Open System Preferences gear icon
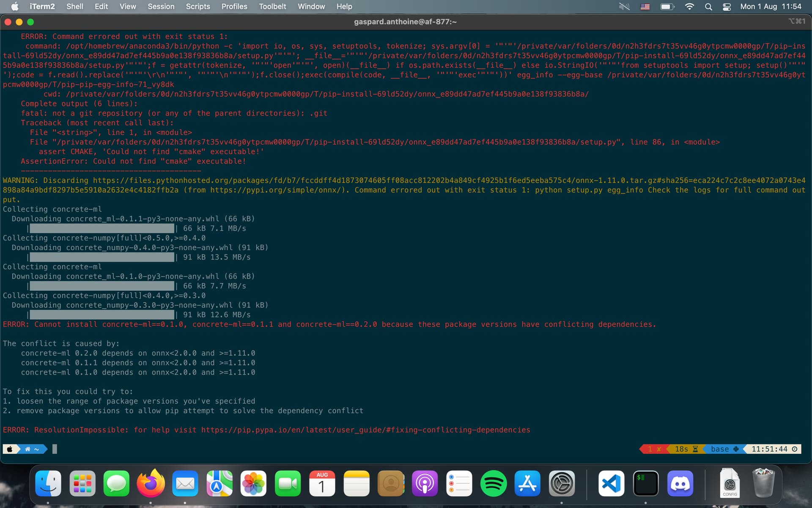812x508 pixels. pos(562,483)
